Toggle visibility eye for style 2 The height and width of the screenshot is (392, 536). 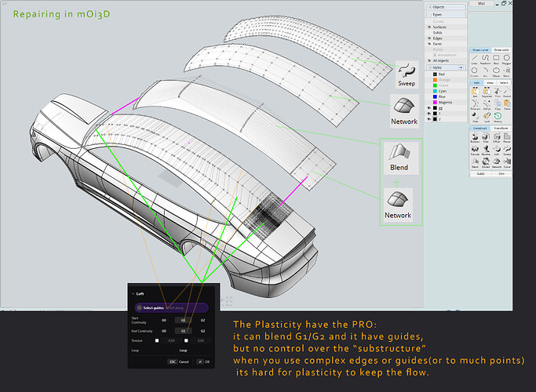(x=429, y=119)
